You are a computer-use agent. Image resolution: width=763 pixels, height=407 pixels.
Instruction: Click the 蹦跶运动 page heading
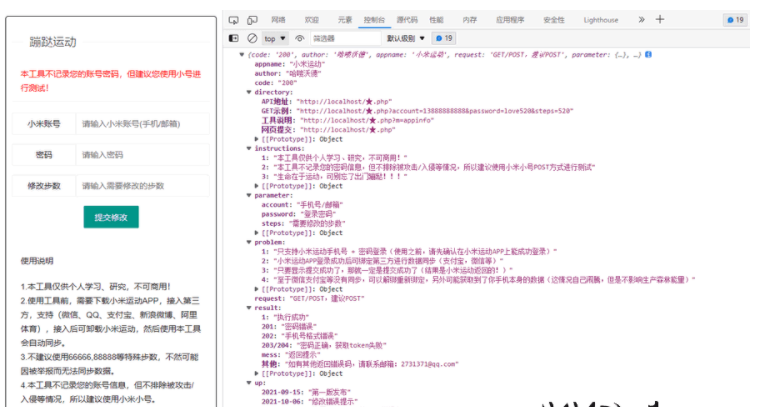pyautogui.click(x=53, y=42)
